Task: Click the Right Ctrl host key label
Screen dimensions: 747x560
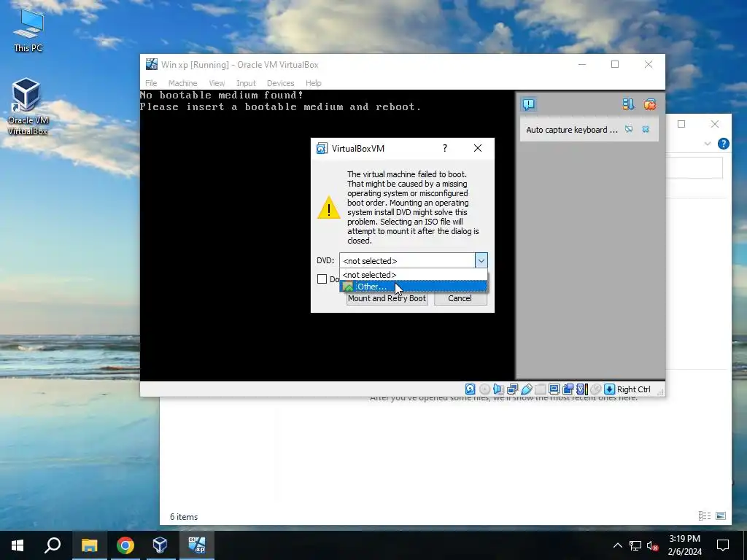Action: 634,389
